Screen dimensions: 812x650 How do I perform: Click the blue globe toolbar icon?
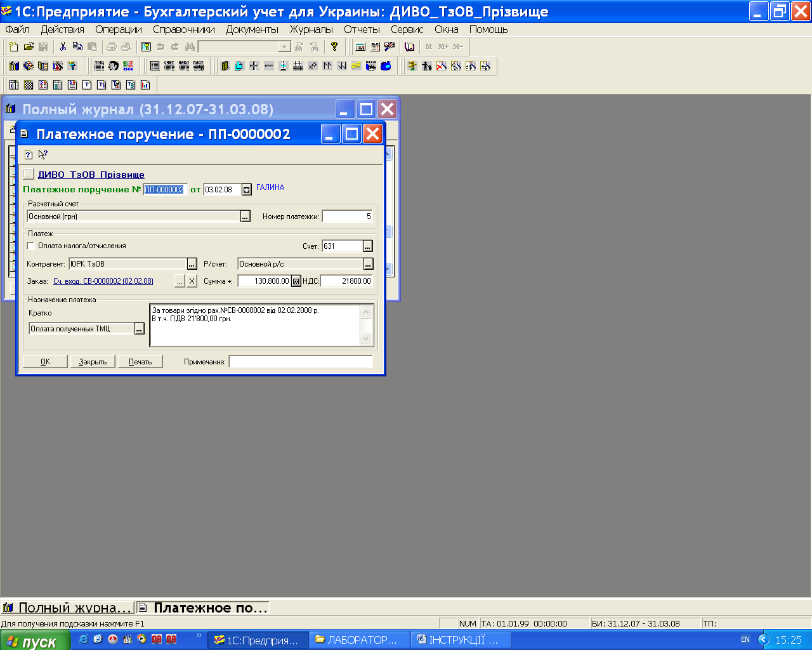coord(386,65)
